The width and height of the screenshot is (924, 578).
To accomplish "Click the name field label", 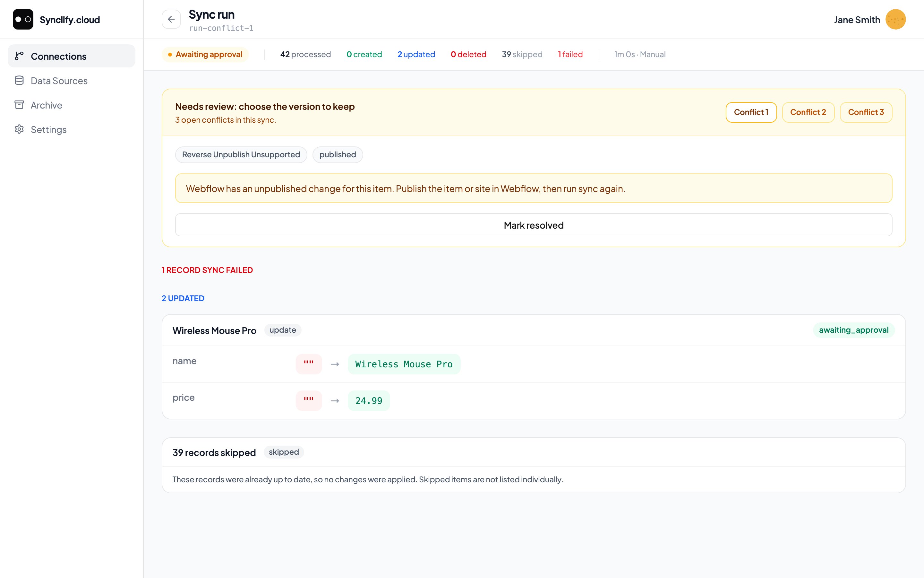I will (184, 361).
